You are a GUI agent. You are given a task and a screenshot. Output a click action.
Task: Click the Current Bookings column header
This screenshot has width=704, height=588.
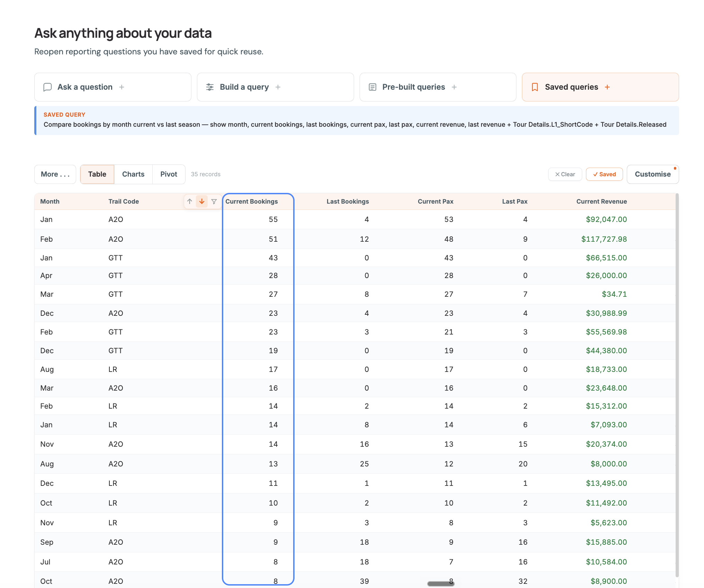coord(252,202)
